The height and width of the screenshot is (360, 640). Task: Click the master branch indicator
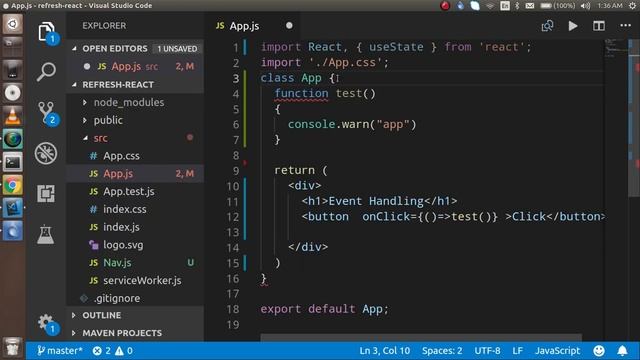tap(60, 351)
